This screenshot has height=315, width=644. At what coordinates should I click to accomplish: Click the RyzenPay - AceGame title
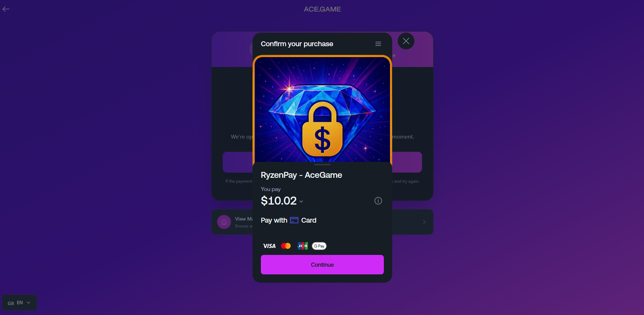pyautogui.click(x=302, y=175)
